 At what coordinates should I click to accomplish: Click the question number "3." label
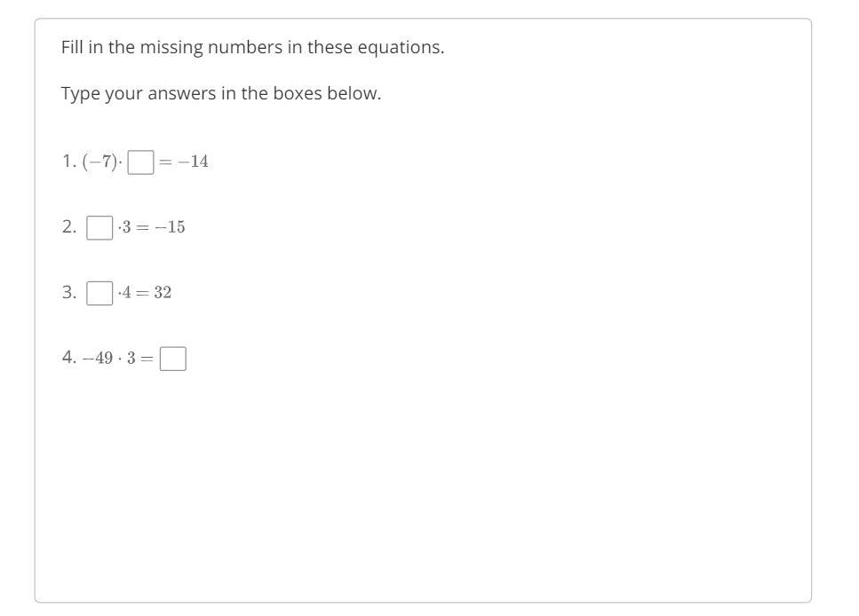point(69,292)
